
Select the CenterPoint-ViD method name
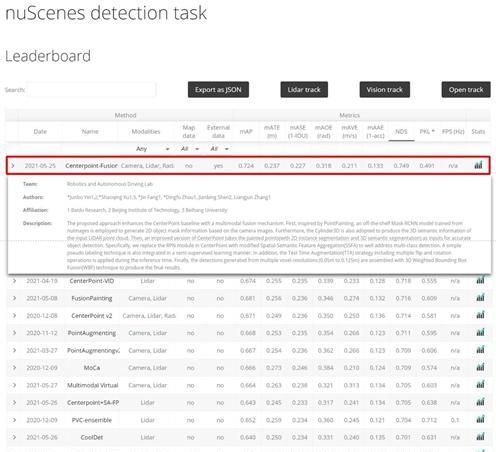tap(92, 281)
